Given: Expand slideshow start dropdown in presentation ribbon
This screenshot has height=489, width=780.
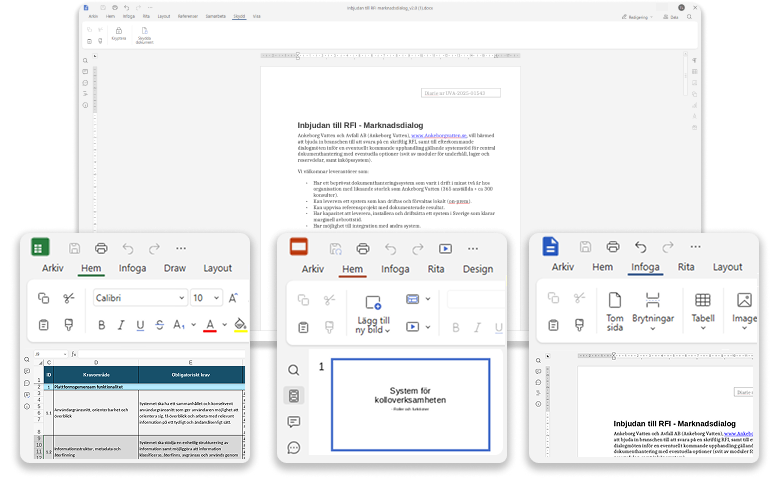Looking at the screenshot, I should 428,327.
